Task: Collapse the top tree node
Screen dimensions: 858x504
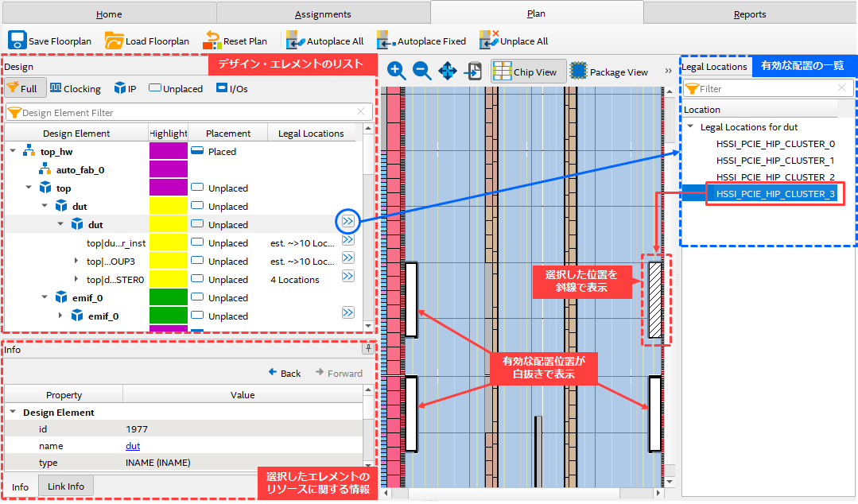Action: (29, 187)
